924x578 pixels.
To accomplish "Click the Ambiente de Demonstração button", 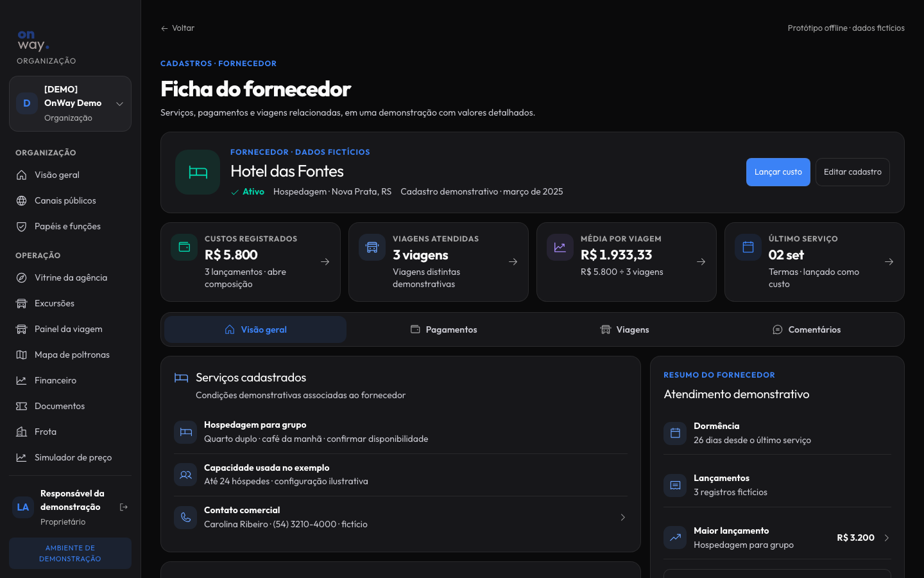I will pyautogui.click(x=70, y=553).
